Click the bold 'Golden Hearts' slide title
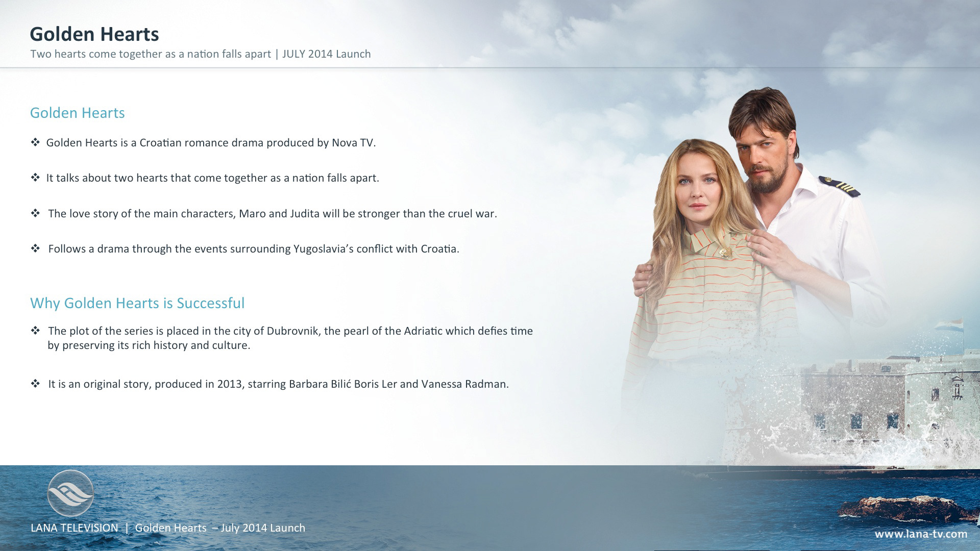Screen dimensions: 980x551 coord(94,34)
